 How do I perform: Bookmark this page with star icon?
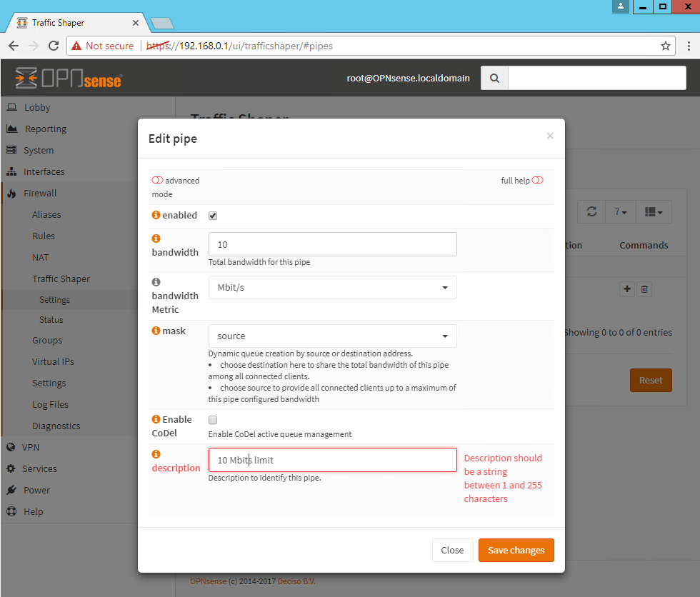[x=665, y=46]
